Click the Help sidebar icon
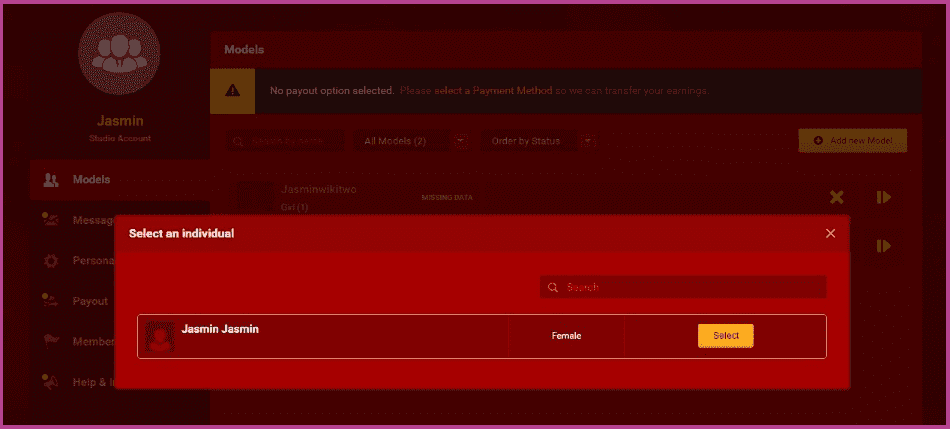 tap(51, 381)
